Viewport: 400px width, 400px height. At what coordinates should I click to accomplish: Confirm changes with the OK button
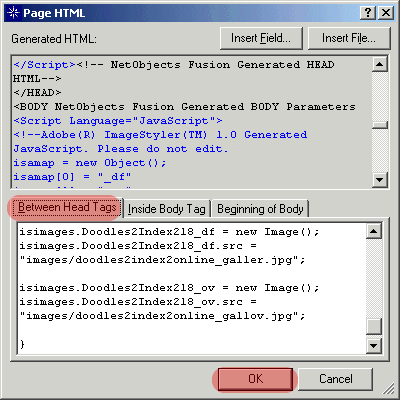pyautogui.click(x=256, y=379)
